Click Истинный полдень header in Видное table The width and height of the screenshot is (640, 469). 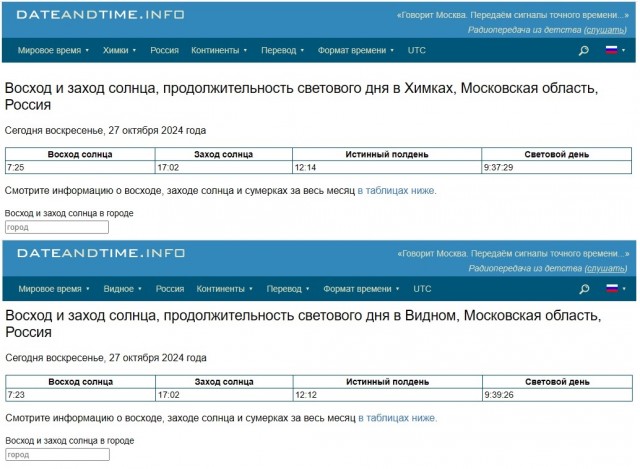(387, 382)
